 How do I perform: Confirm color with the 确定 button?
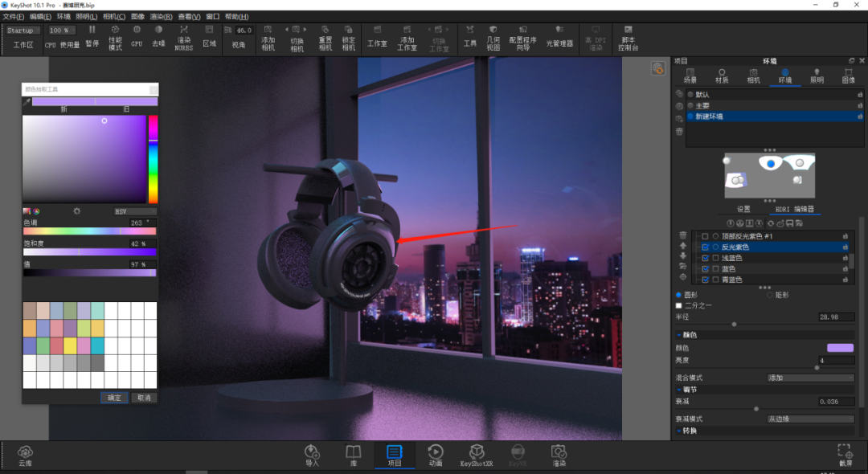(115, 398)
